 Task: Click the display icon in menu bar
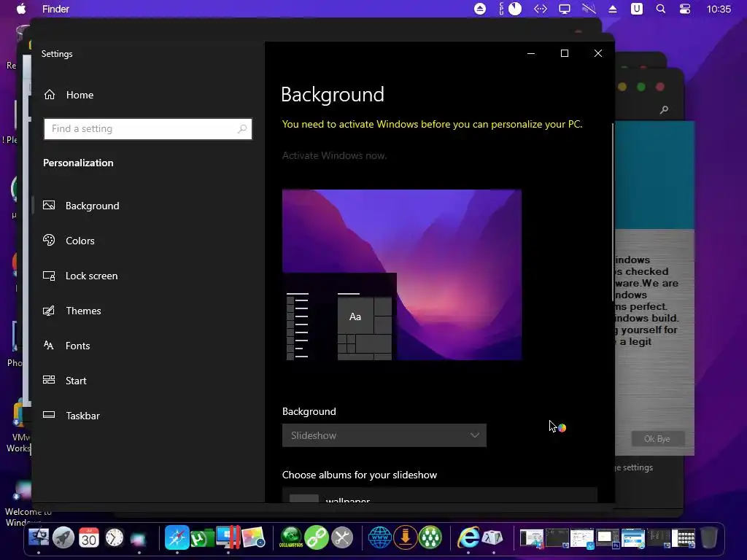click(565, 9)
